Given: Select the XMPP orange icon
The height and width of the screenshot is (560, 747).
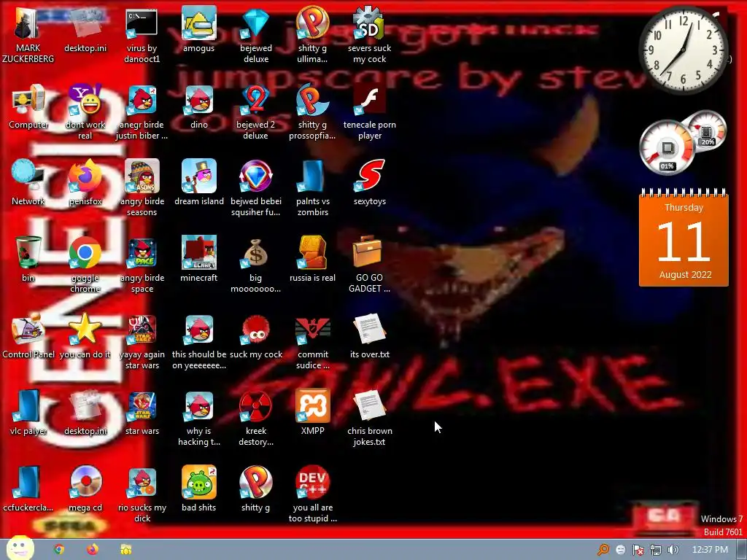Looking at the screenshot, I should [312, 413].
